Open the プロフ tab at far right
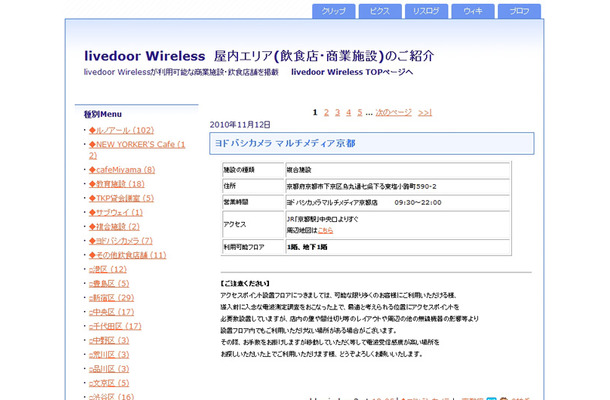The height and width of the screenshot is (400, 610). pos(519,11)
